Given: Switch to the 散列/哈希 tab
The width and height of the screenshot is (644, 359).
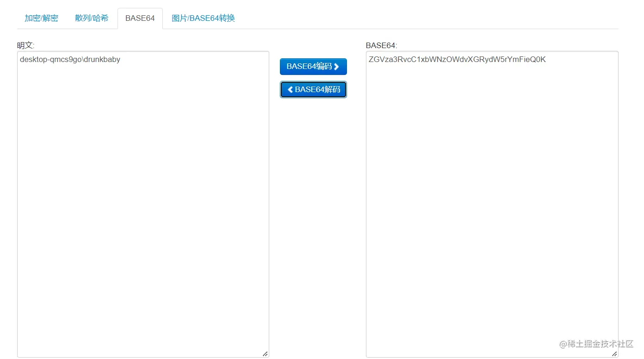Looking at the screenshot, I should 92,19.
